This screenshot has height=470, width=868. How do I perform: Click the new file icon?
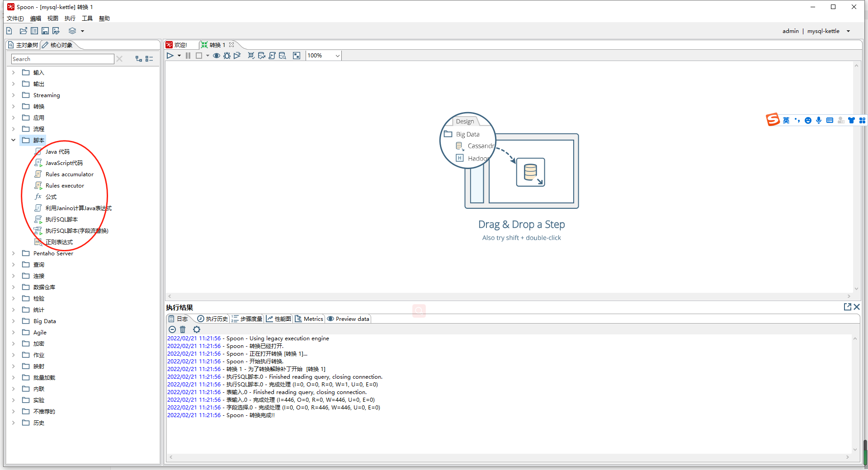[x=9, y=31]
